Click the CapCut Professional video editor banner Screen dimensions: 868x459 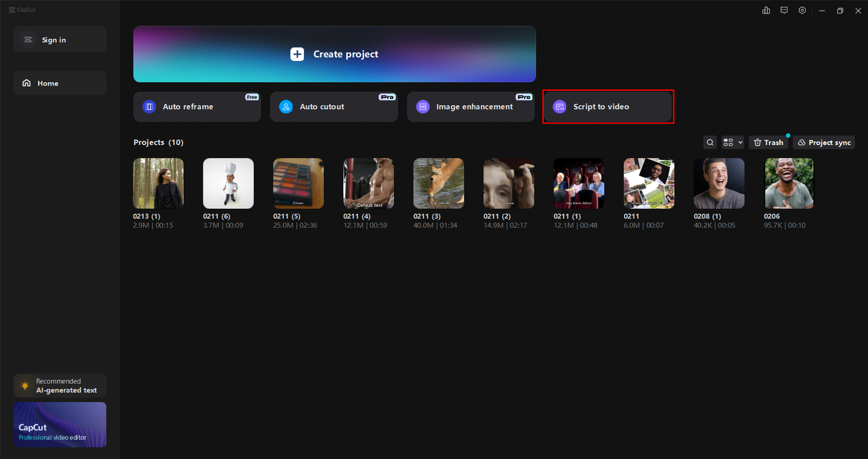point(60,424)
